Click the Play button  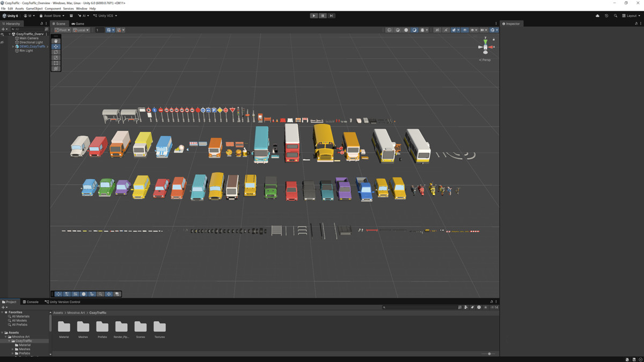(314, 16)
